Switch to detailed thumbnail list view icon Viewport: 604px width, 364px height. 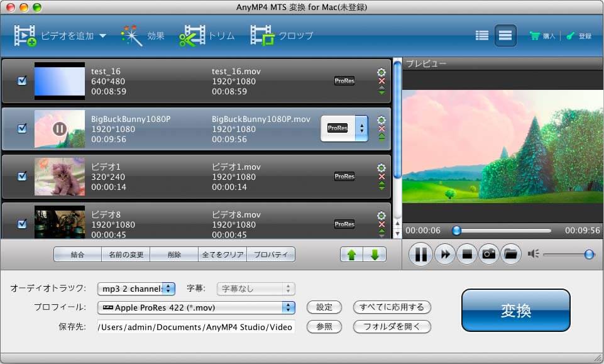pyautogui.click(x=505, y=35)
